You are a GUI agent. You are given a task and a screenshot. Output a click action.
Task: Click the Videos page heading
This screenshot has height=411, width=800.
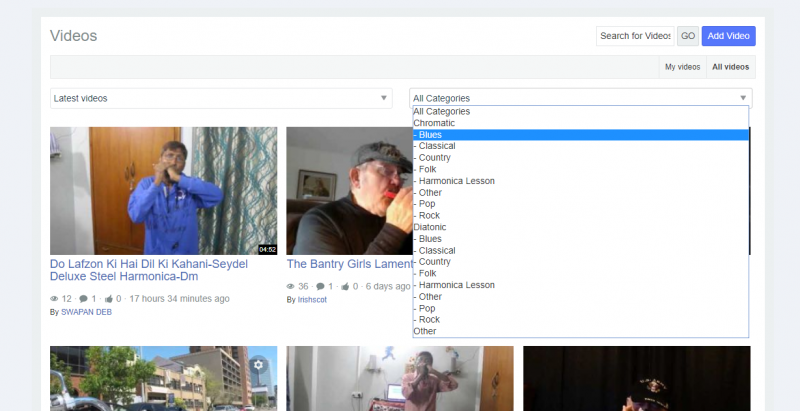(73, 36)
